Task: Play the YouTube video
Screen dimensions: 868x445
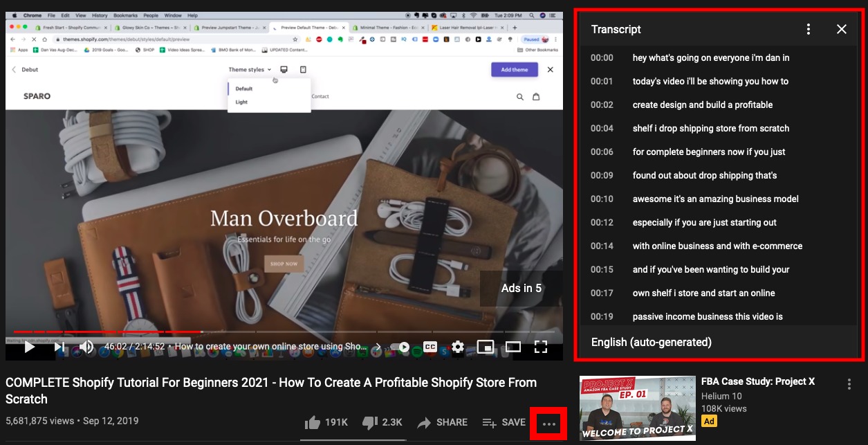Action: 29,347
